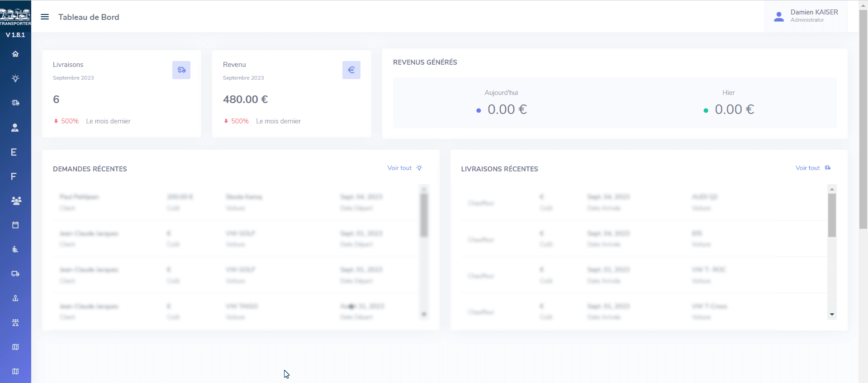Click up arrow of Livraisons Récentes scrollbar
Screen dimensions: 868x383
(832, 189)
